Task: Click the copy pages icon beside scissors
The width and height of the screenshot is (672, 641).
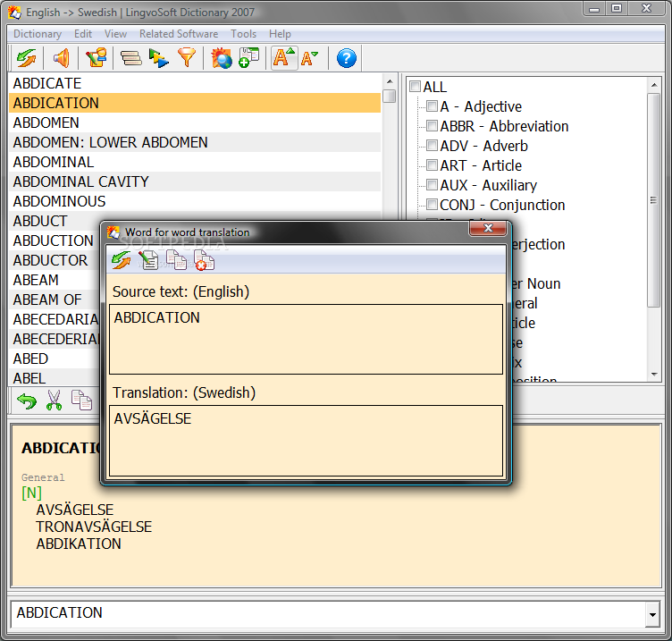Action: click(81, 401)
